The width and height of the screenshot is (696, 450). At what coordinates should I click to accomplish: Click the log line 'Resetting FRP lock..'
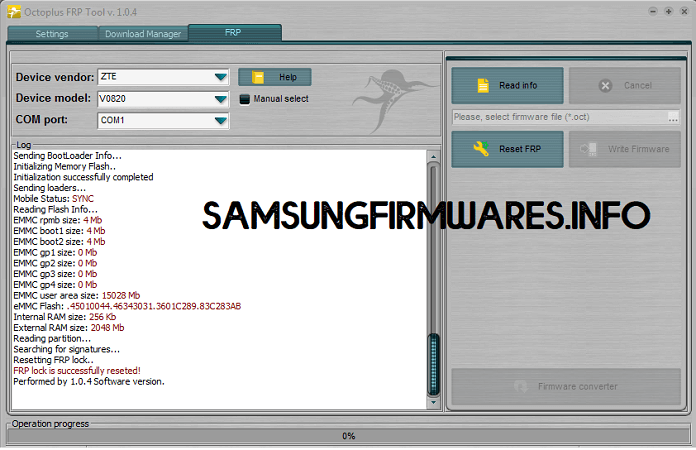pos(53,360)
